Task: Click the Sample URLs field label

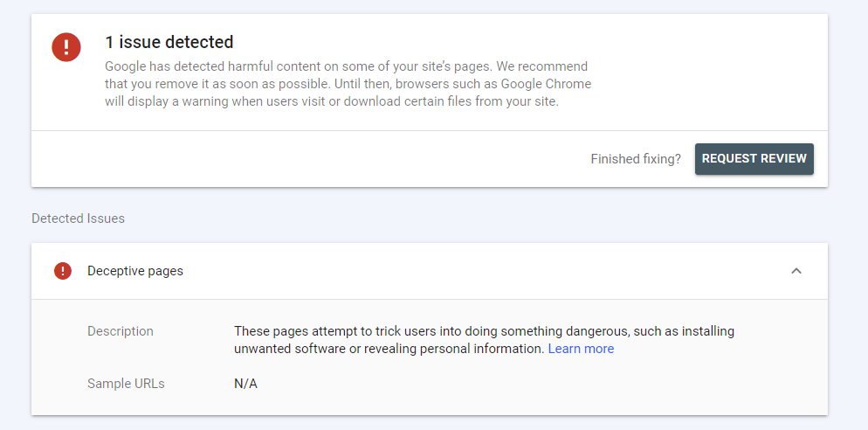Action: coord(126,384)
